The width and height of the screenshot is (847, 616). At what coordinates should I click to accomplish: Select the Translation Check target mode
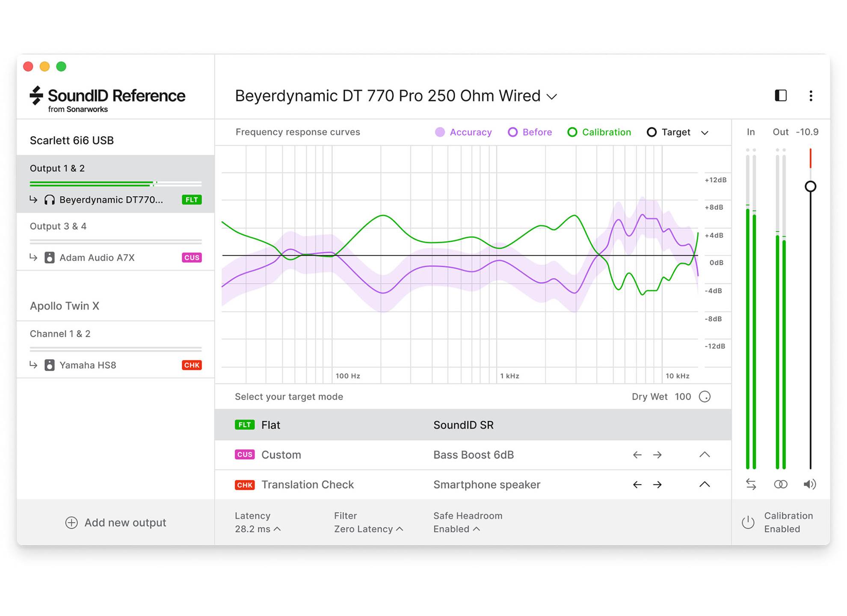pyautogui.click(x=307, y=485)
